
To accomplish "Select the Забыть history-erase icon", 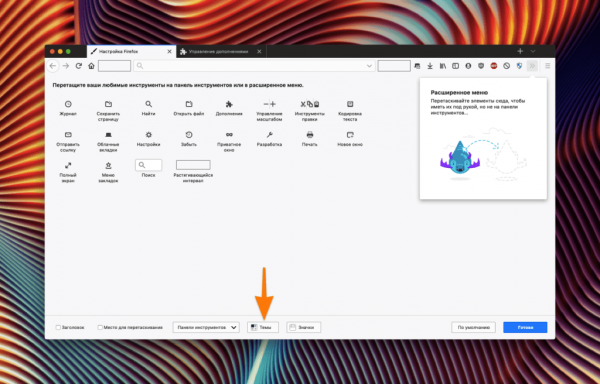I will tap(189, 135).
